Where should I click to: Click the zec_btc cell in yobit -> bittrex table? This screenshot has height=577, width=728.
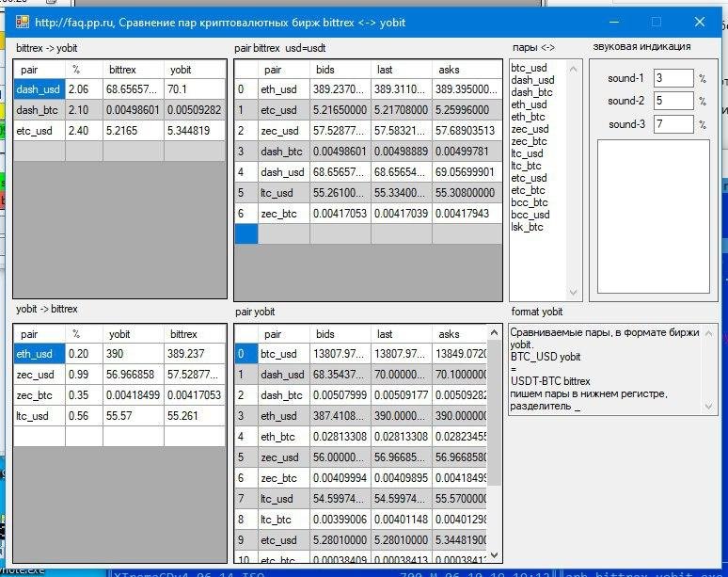[40, 395]
